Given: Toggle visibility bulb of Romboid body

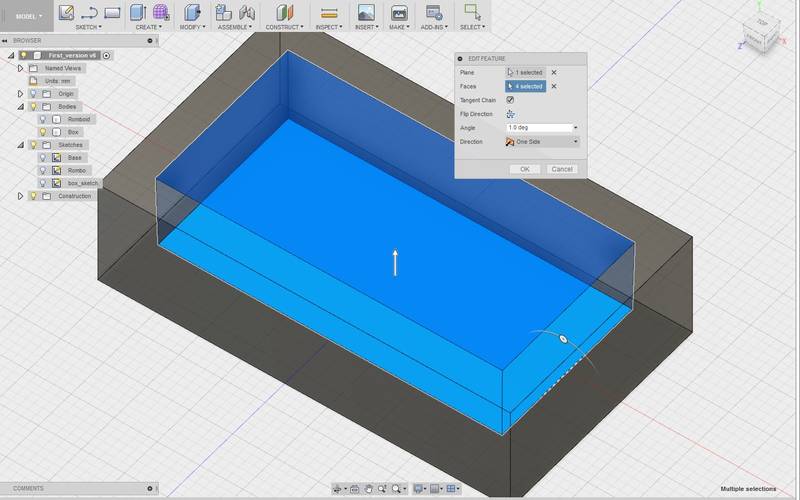Looking at the screenshot, I should pos(43,119).
